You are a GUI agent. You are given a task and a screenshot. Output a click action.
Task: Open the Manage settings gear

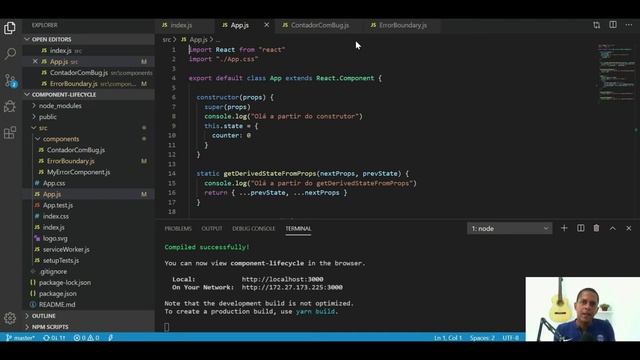click(x=10, y=318)
